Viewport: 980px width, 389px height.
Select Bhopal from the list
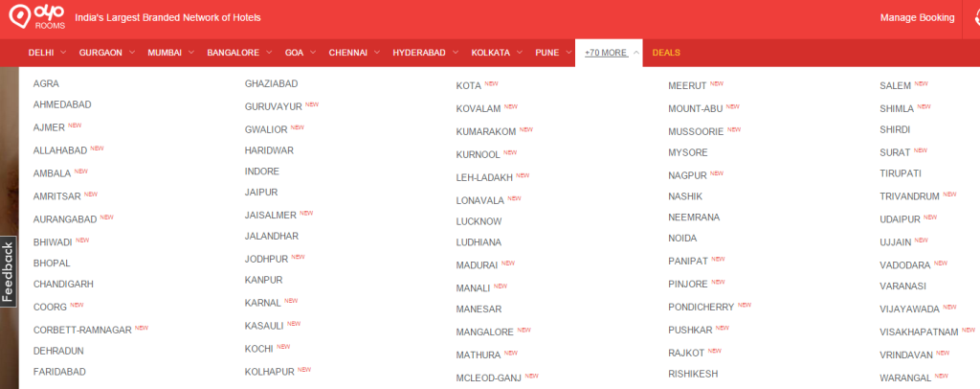click(x=52, y=263)
